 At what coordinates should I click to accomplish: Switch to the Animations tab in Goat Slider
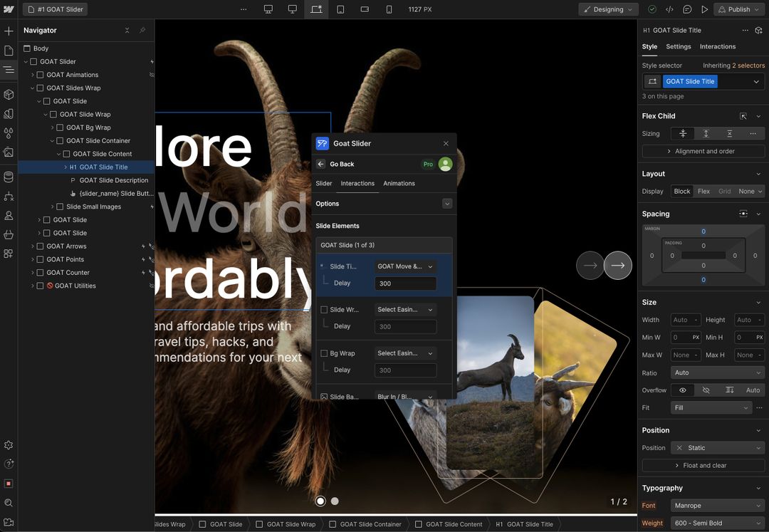399,183
